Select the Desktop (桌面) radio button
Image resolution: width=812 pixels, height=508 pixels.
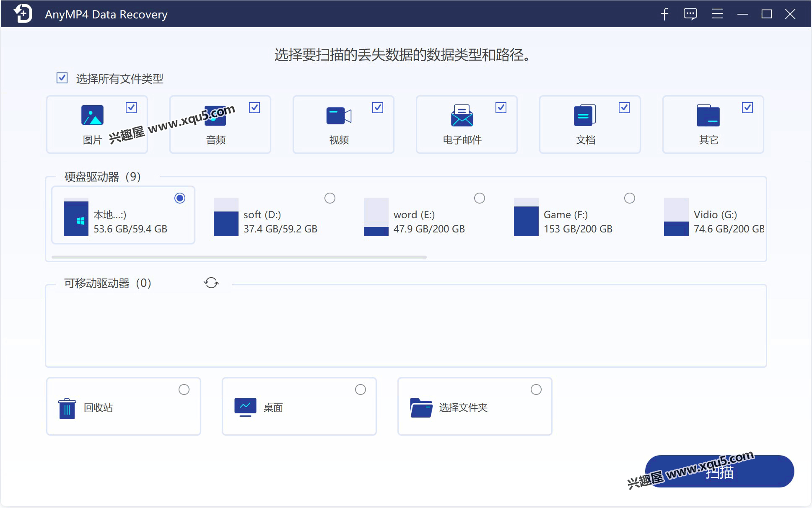coord(361,389)
